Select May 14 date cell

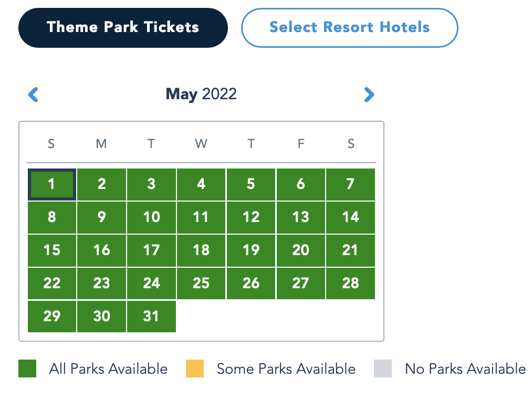350,217
